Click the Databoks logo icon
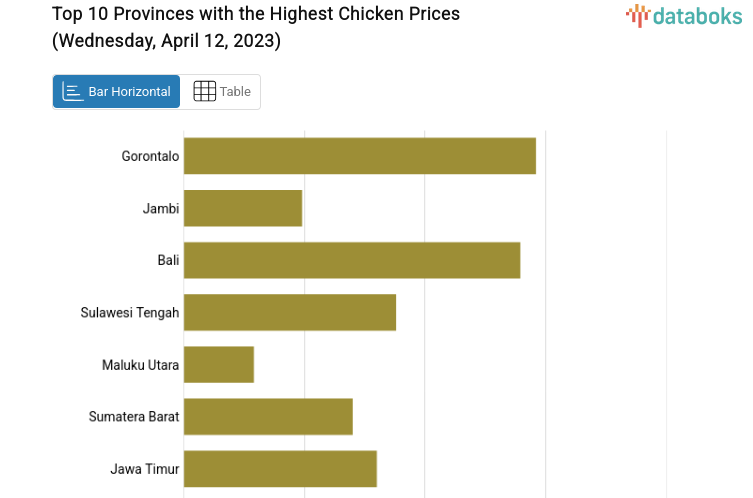 pos(637,14)
